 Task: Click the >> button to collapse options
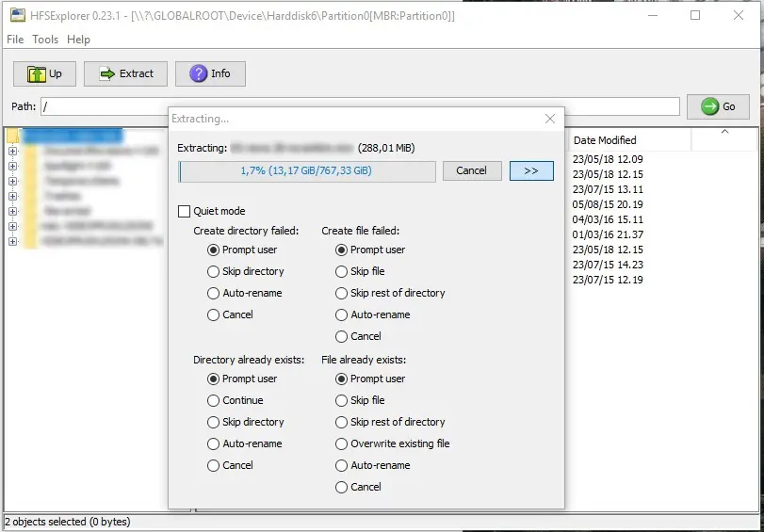pyautogui.click(x=531, y=170)
